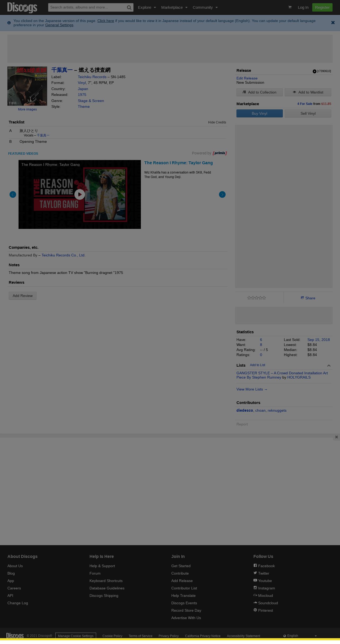Click Add to List link
The image size is (340, 644).
(258, 365)
